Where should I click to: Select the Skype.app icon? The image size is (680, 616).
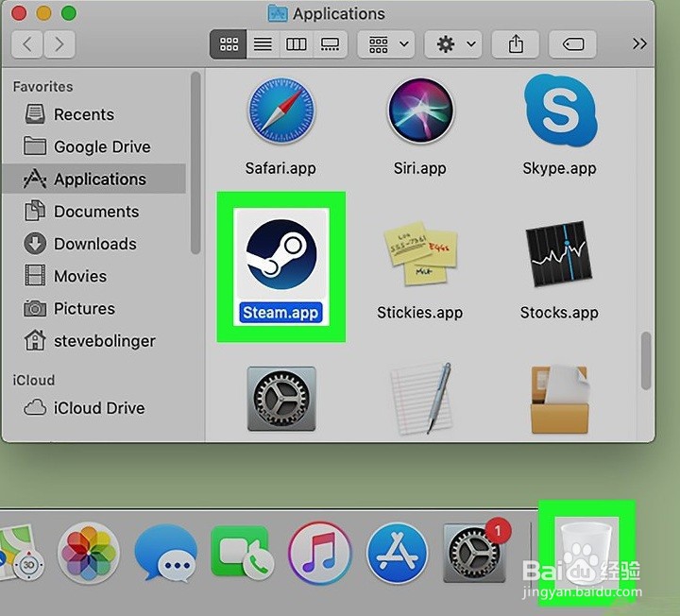(560, 111)
